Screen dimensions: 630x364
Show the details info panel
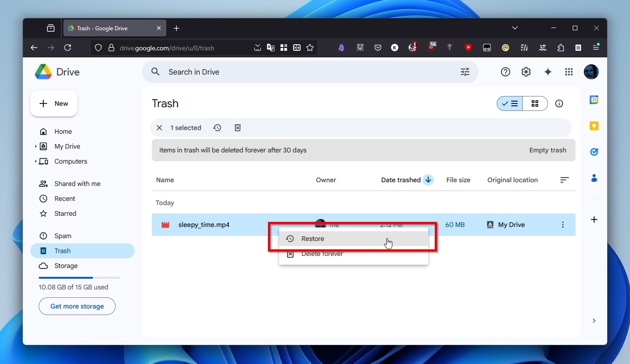[559, 103]
